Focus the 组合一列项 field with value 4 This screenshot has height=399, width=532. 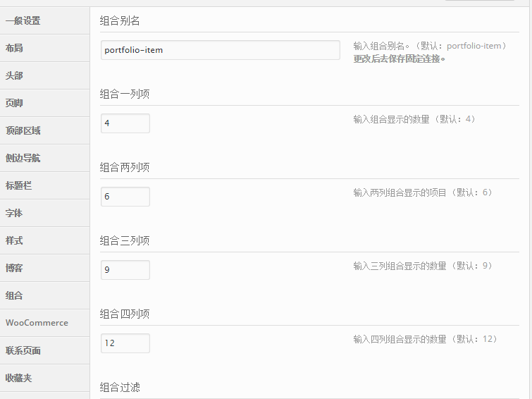[125, 123]
